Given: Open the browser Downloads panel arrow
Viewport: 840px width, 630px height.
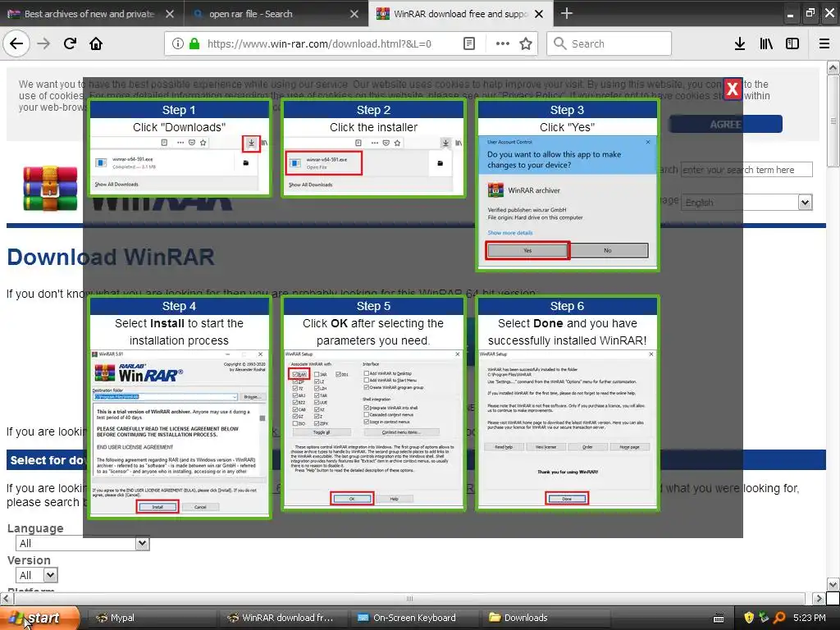Looking at the screenshot, I should (740, 43).
